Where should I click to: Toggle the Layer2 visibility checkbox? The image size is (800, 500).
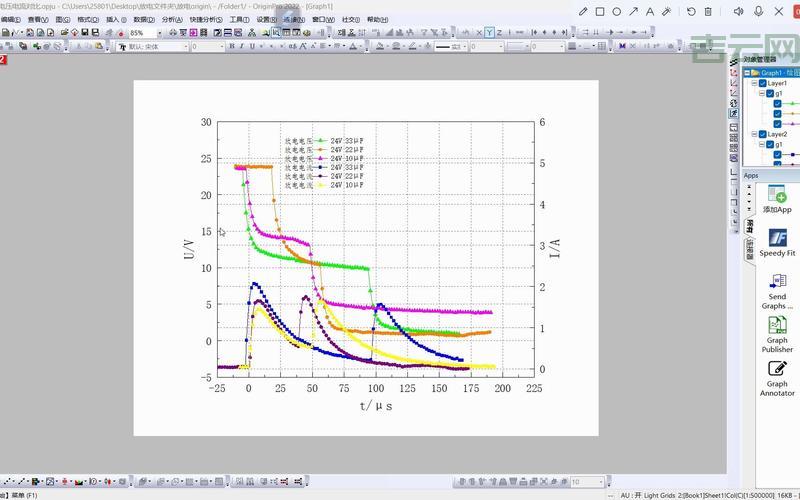pyautogui.click(x=762, y=134)
